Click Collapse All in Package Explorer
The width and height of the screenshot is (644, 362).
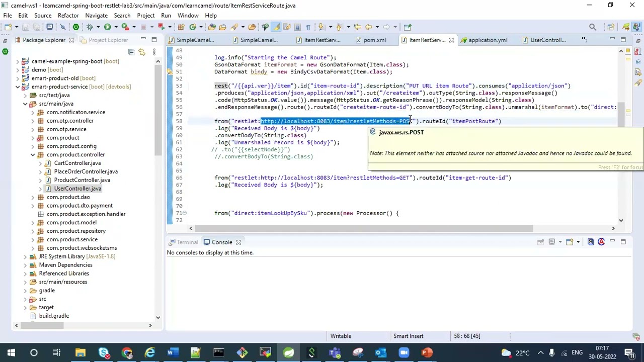point(131,52)
